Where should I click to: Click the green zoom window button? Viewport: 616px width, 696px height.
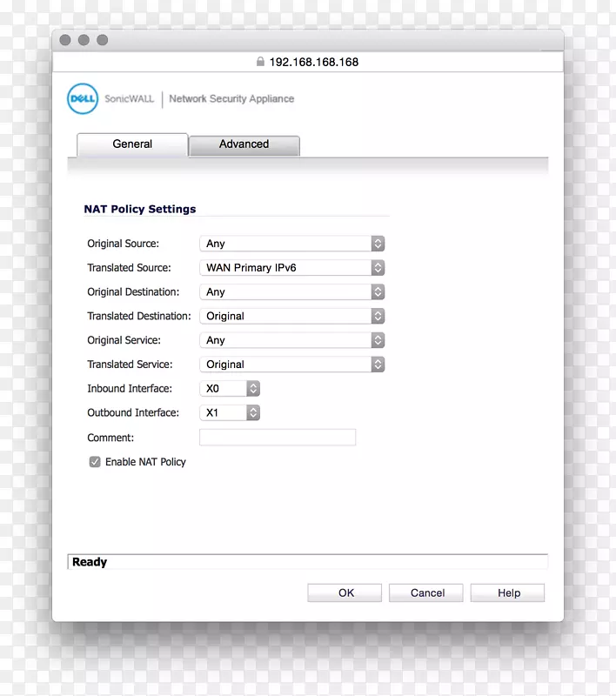(102, 40)
